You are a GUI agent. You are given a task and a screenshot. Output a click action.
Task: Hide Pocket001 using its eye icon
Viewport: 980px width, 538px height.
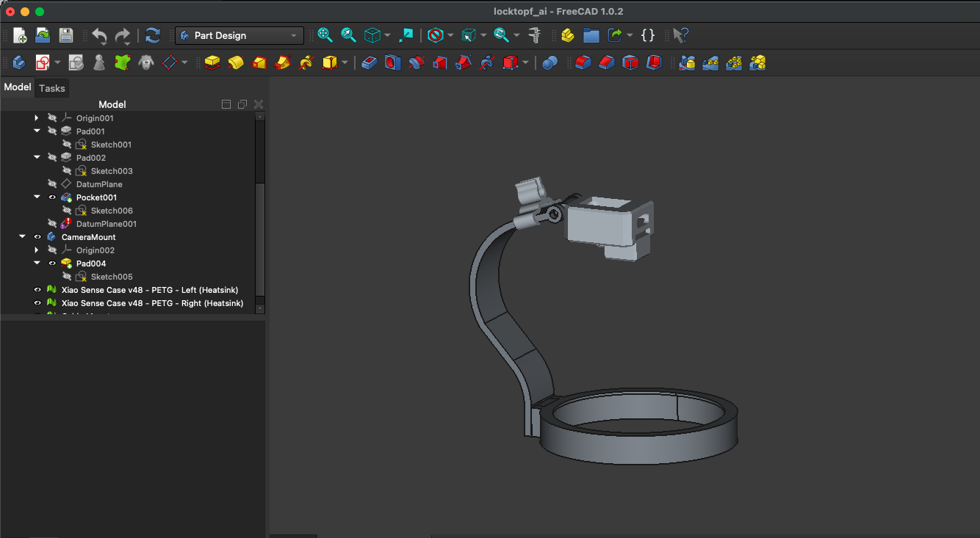(52, 197)
